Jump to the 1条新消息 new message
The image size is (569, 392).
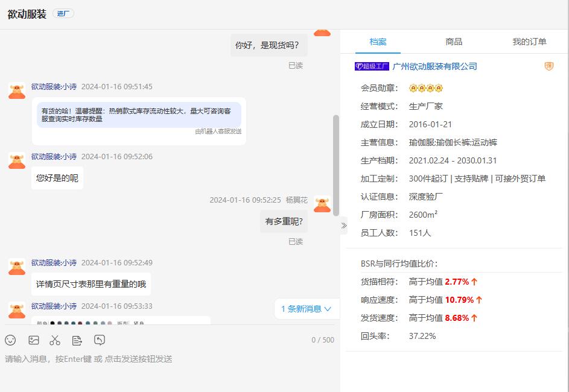tap(306, 309)
